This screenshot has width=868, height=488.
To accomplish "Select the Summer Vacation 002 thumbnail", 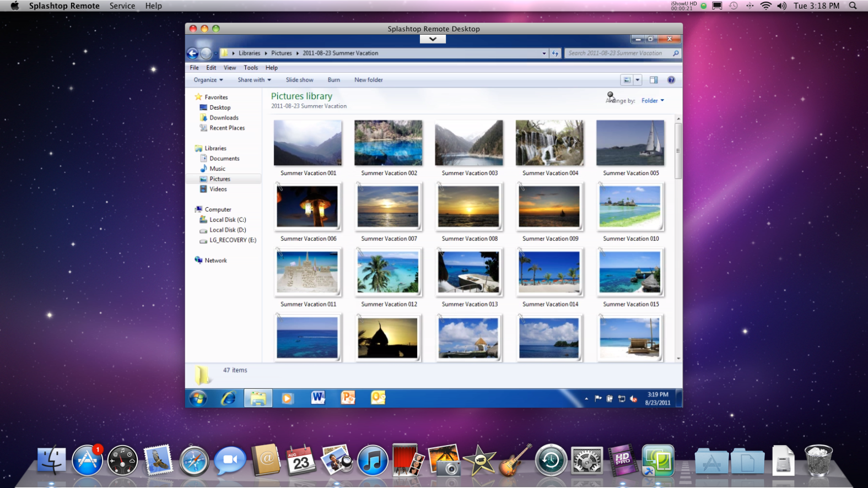I will point(389,143).
